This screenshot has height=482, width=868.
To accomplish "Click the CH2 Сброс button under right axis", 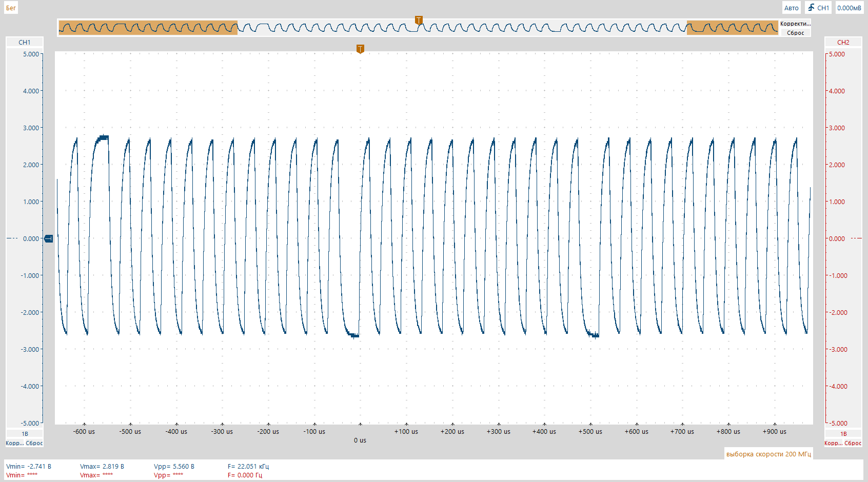I will (853, 443).
